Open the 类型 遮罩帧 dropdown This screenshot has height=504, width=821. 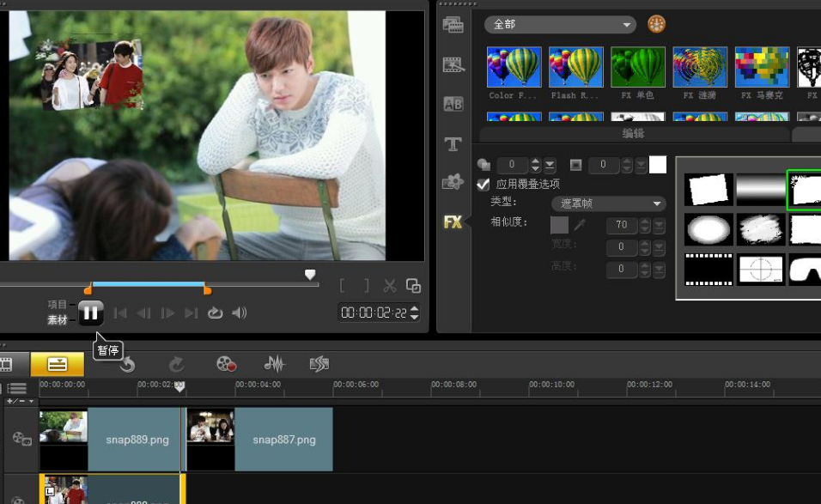[x=609, y=203]
